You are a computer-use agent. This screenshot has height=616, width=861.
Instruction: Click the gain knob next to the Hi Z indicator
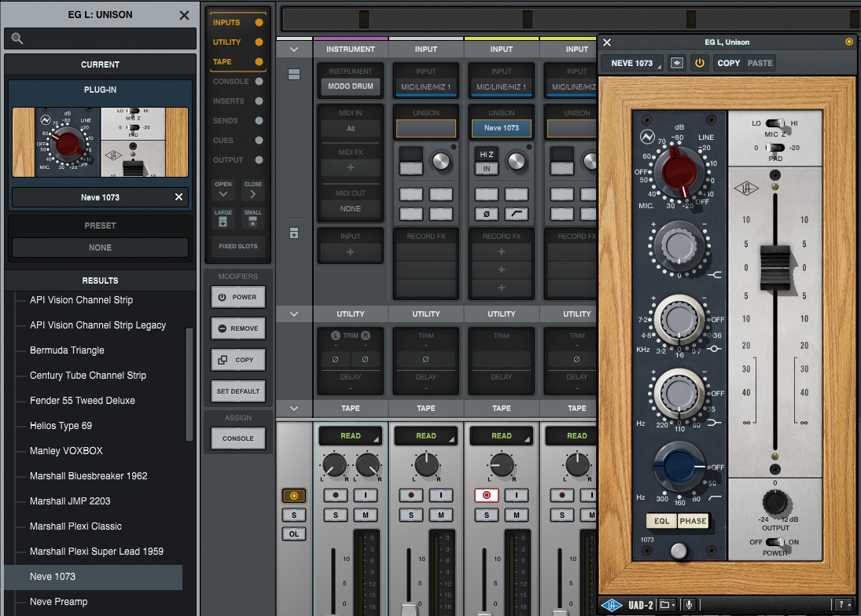[516, 161]
